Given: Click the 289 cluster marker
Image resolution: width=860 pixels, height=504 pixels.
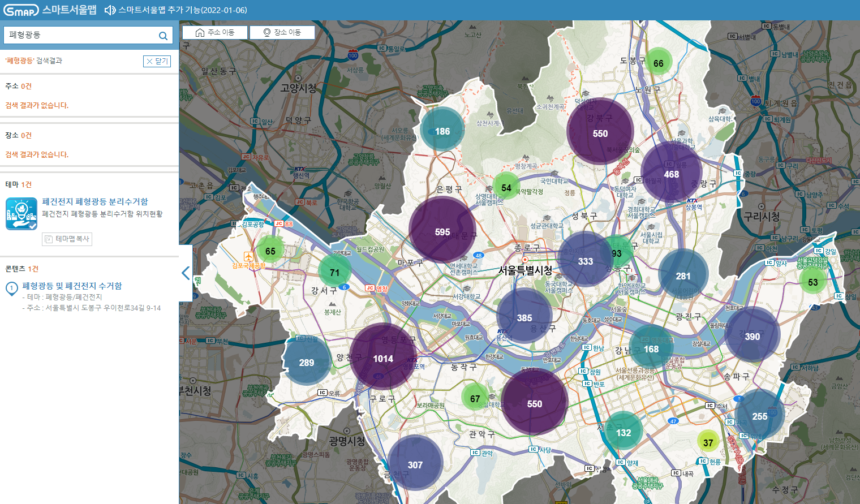Looking at the screenshot, I should click(307, 361).
